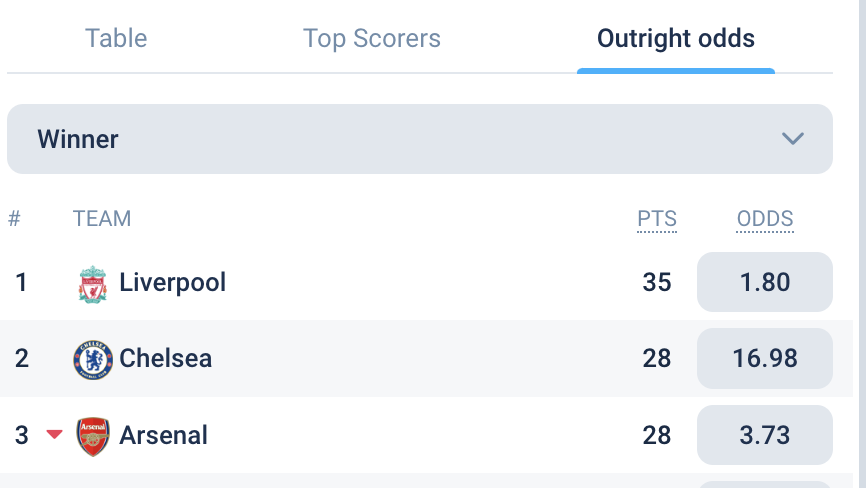Open the Top Scorers tab
Image resolution: width=866 pixels, height=488 pixels.
click(x=372, y=39)
